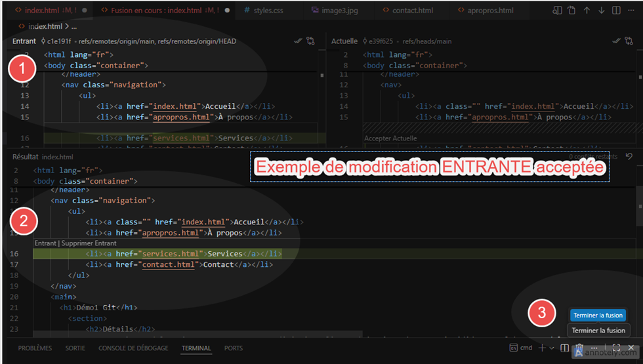Click the Accepter Actuelle link

tap(390, 138)
